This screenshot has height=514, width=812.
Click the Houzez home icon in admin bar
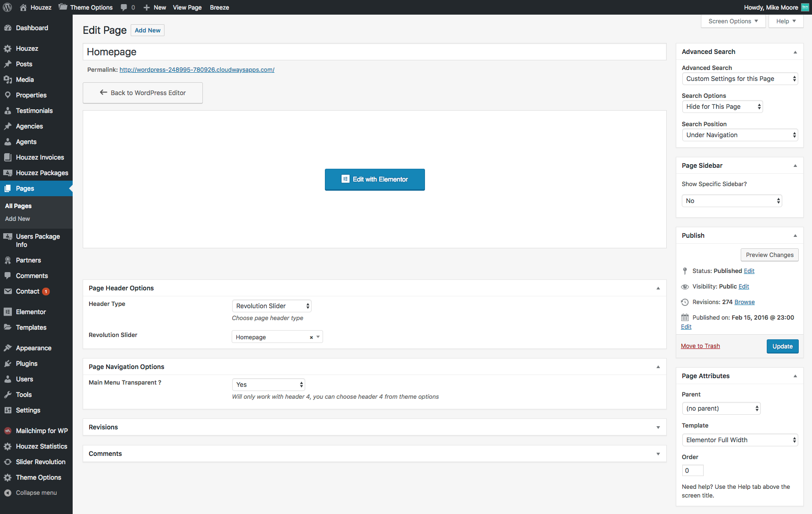(x=23, y=7)
